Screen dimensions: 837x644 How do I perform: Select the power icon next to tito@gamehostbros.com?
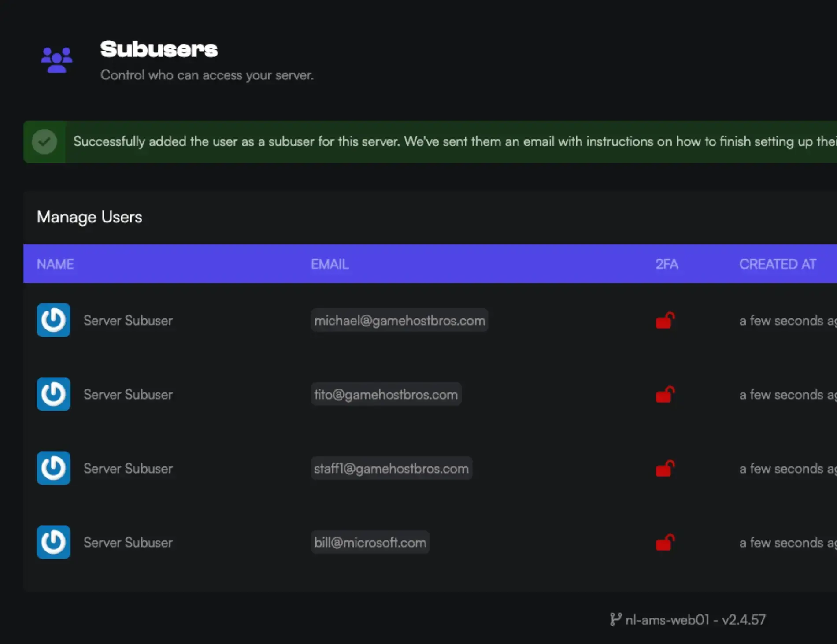coord(53,394)
